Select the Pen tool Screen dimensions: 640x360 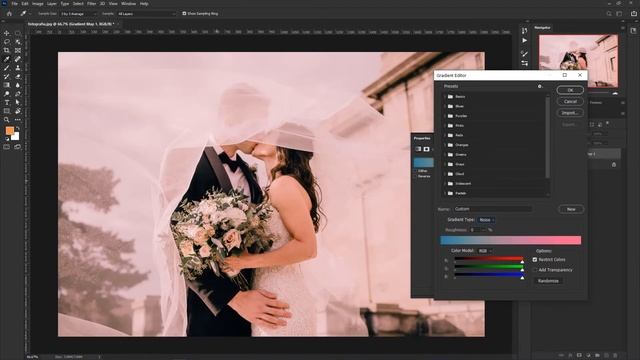click(x=18, y=93)
